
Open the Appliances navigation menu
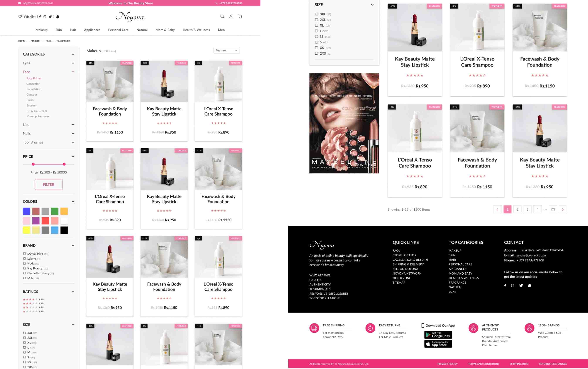click(x=92, y=30)
